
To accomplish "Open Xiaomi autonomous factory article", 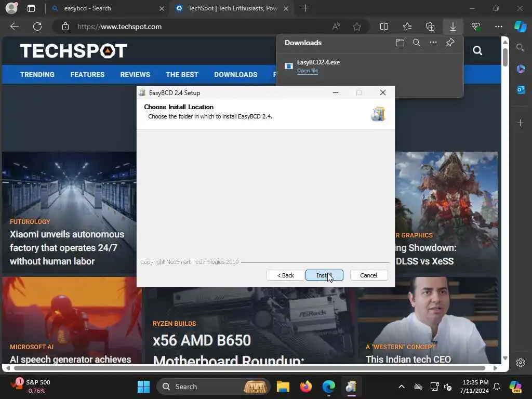I will coord(67,248).
